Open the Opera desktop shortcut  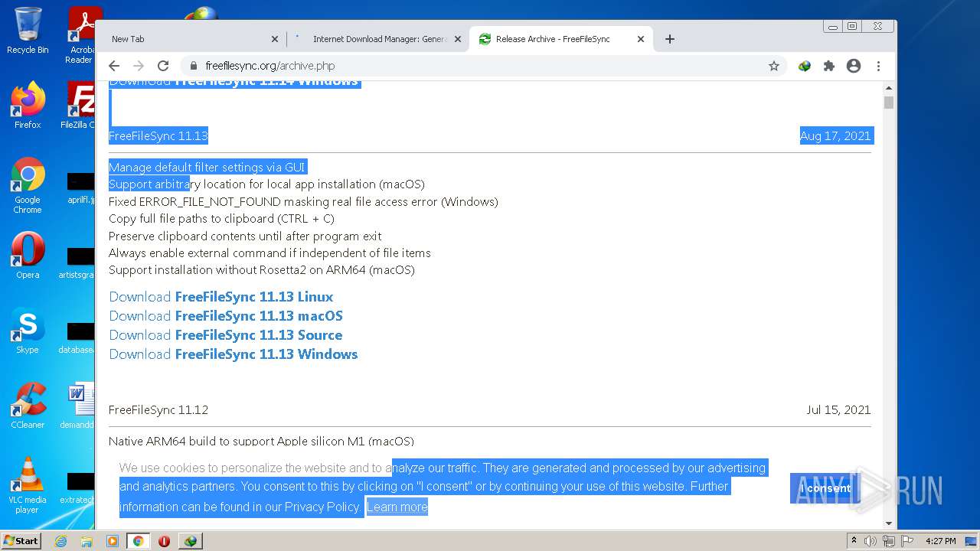(28, 256)
